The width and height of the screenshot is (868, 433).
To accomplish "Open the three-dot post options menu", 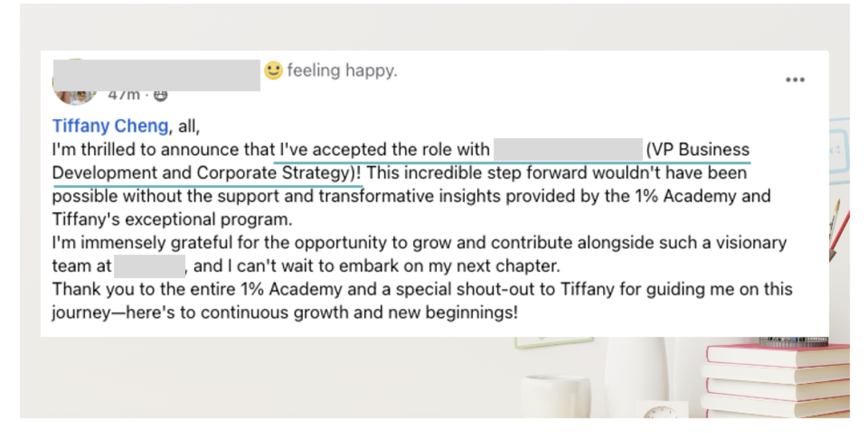I will tap(795, 80).
